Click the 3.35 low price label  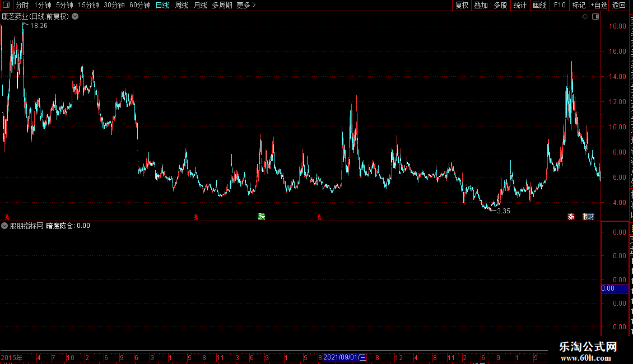(x=504, y=211)
